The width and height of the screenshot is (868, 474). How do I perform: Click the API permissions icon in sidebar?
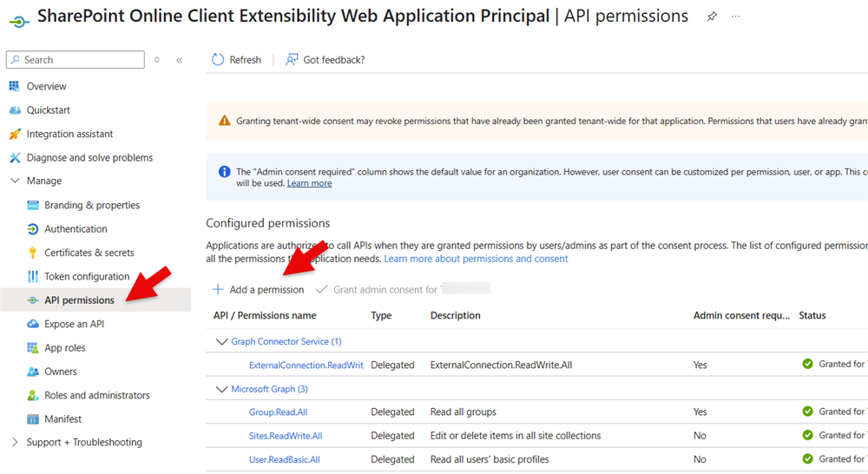33,300
